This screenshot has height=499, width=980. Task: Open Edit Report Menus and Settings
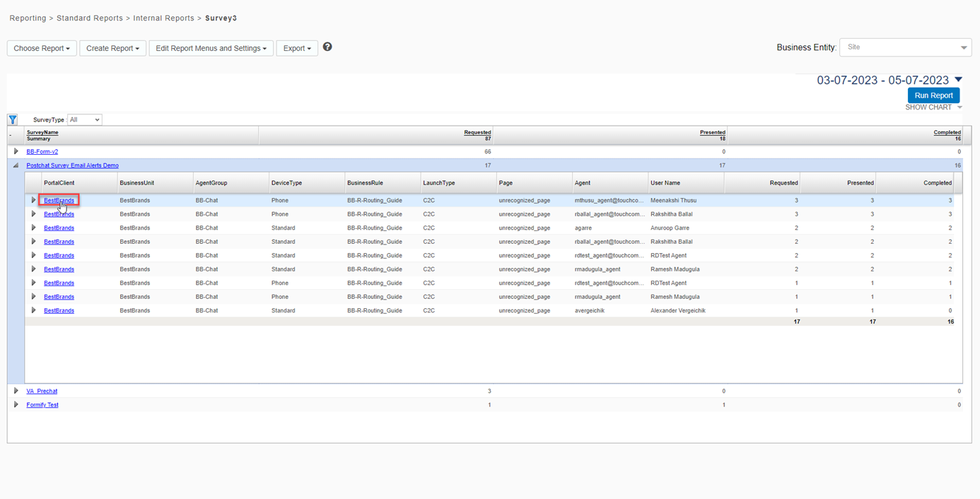click(211, 48)
